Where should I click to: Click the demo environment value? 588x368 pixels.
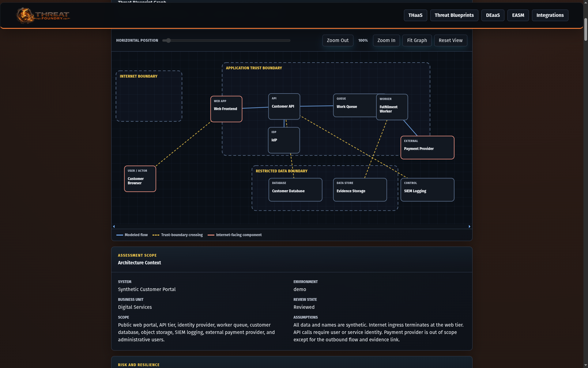(300, 289)
